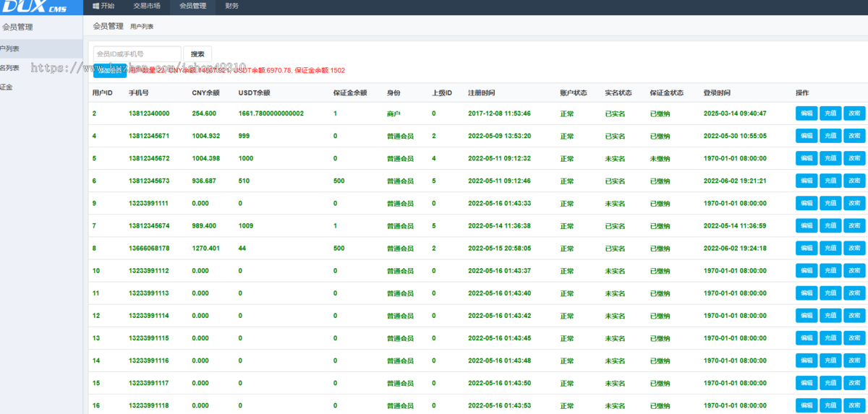Select USDT value 1661.7800000000002
This screenshot has height=414, width=868.
point(271,113)
